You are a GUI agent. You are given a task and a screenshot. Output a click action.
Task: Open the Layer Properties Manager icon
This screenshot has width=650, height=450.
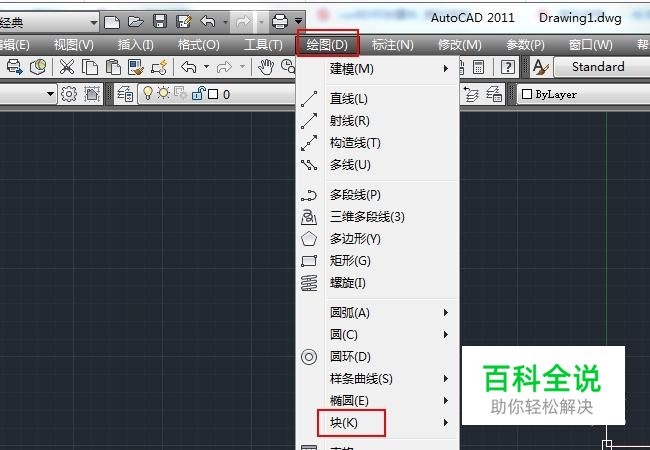124,94
